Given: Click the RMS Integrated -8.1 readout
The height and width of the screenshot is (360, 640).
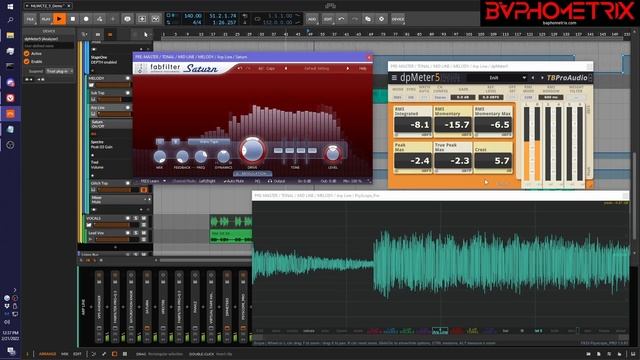Looking at the screenshot, I should 413,125.
